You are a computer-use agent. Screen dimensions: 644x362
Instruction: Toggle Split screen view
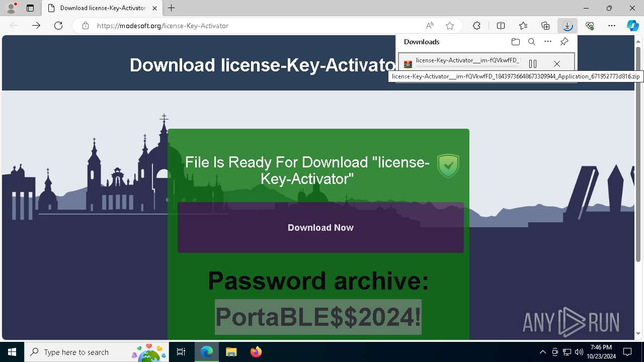click(x=501, y=26)
